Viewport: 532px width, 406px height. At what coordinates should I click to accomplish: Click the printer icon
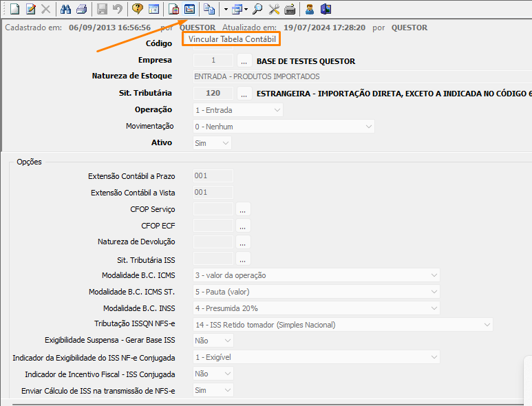coord(81,9)
